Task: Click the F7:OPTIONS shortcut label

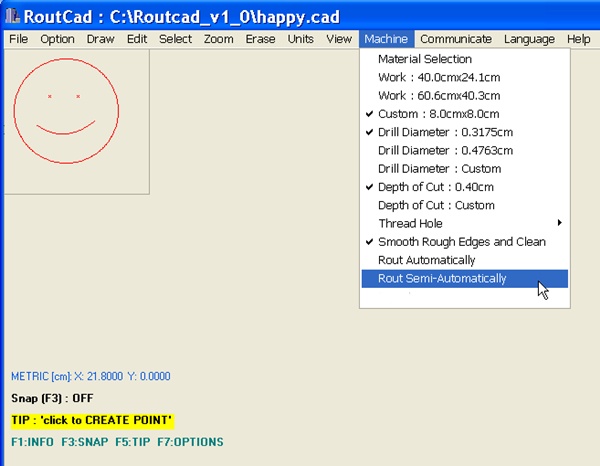Action: click(x=190, y=442)
